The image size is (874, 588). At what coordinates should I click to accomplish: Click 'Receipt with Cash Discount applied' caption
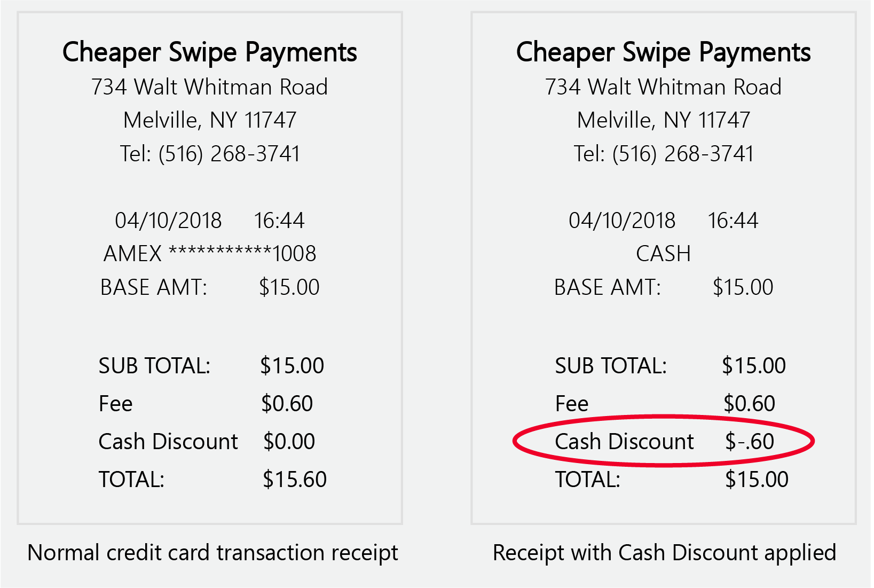pyautogui.click(x=664, y=552)
